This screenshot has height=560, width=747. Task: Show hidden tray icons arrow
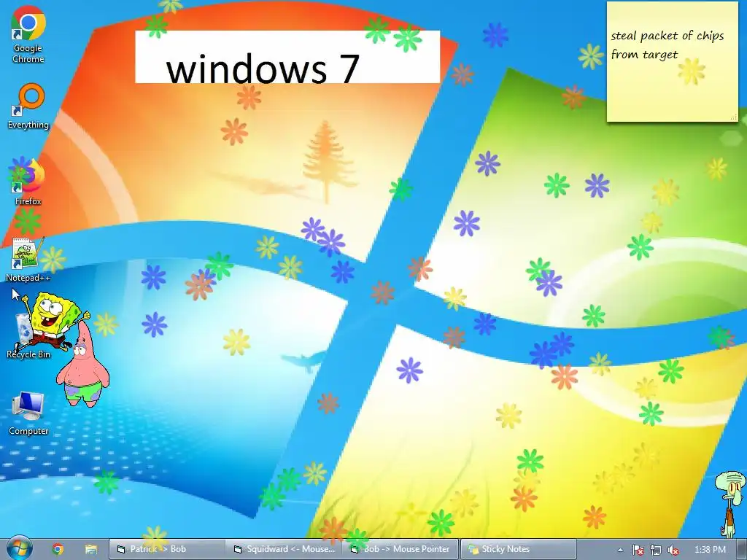pos(620,550)
